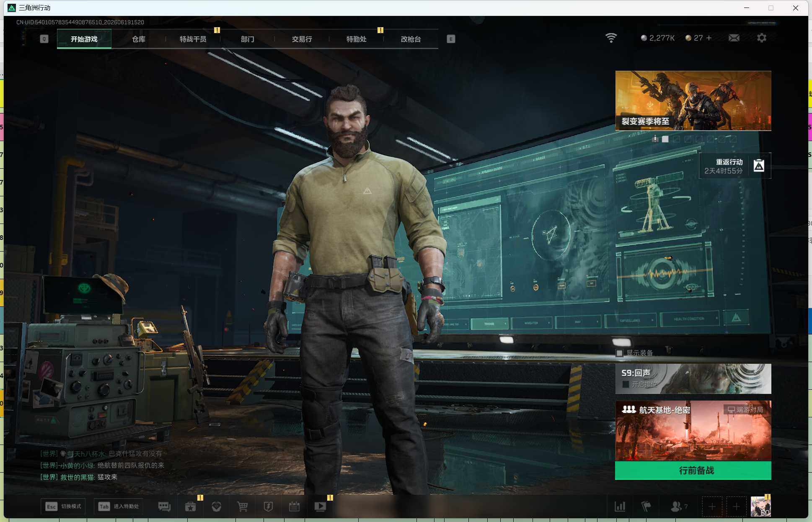Close the 三角洲行动 window
The width and height of the screenshot is (812, 522).
coord(795,8)
